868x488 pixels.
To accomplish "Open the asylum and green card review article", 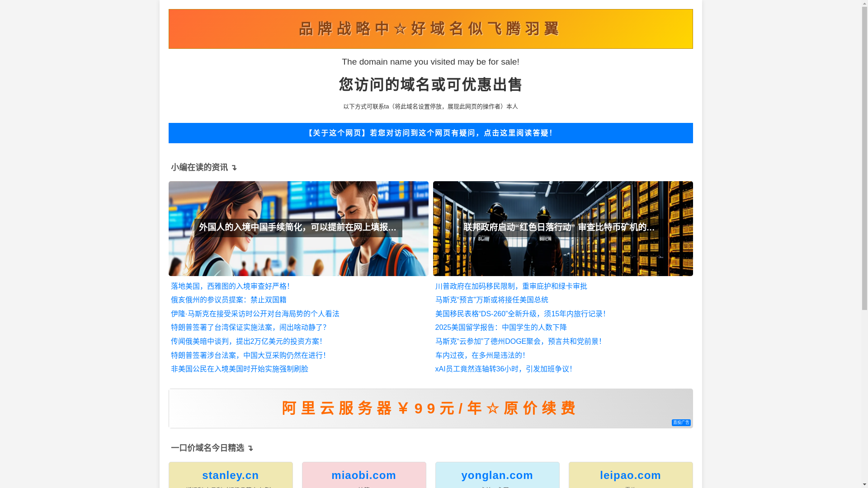I will [x=511, y=286].
